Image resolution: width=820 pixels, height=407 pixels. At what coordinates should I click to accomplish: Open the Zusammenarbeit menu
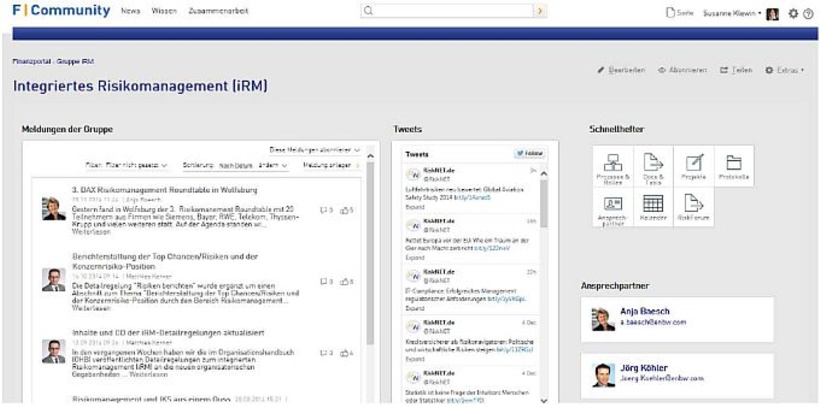[x=219, y=11]
